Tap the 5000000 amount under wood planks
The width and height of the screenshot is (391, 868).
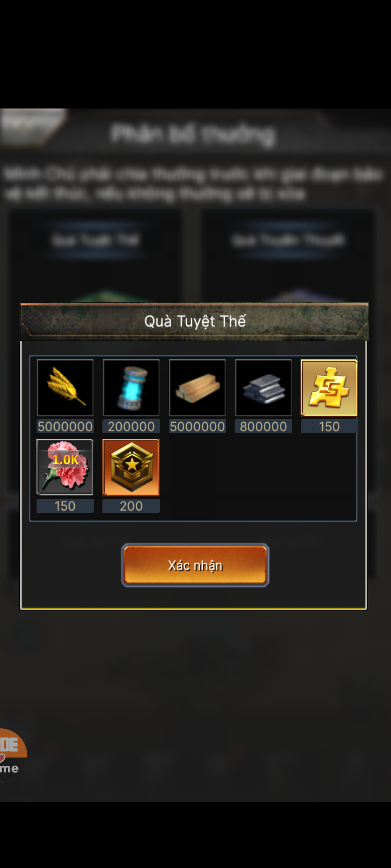pos(197,426)
